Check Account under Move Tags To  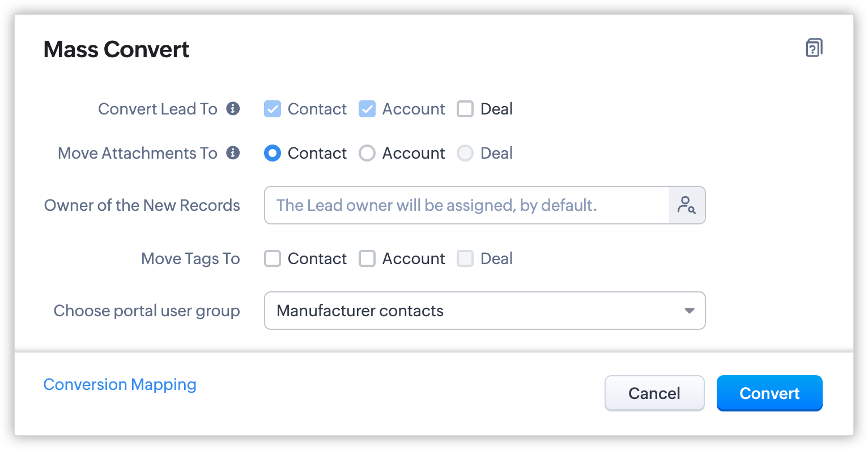point(367,258)
